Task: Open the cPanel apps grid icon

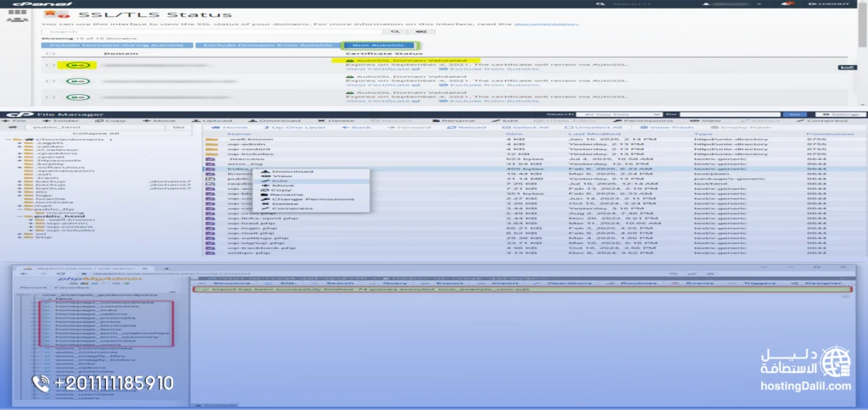Action: pyautogui.click(x=17, y=12)
